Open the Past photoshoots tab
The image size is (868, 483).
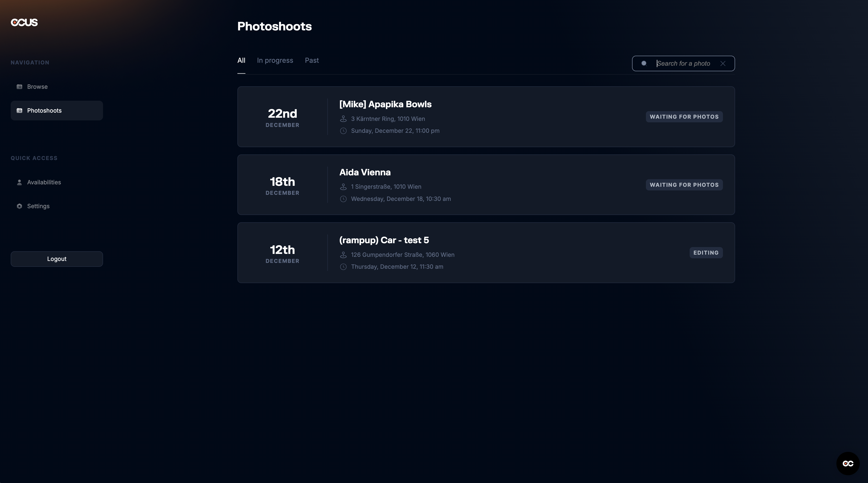pyautogui.click(x=311, y=60)
